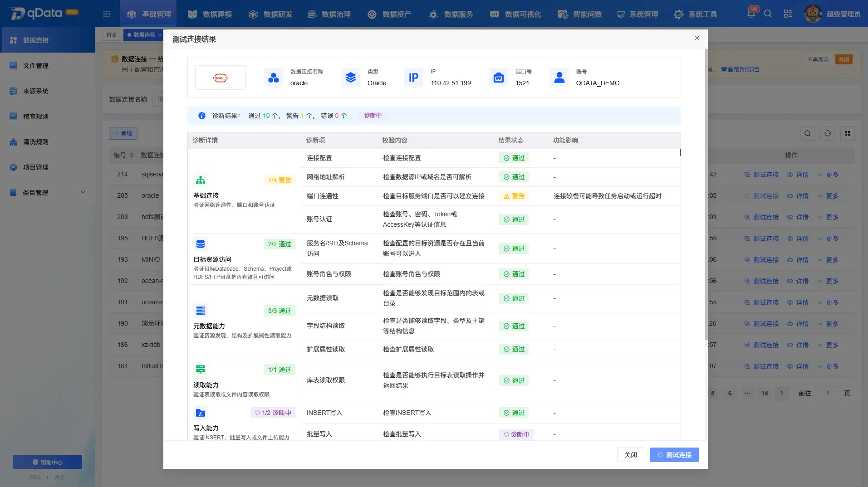Select 数据连接 in the sidebar

point(47,40)
